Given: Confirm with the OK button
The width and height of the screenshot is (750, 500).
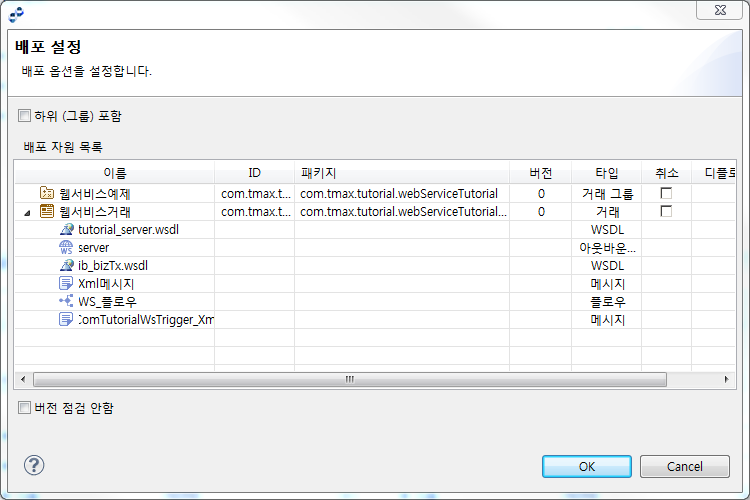Looking at the screenshot, I should [587, 467].
